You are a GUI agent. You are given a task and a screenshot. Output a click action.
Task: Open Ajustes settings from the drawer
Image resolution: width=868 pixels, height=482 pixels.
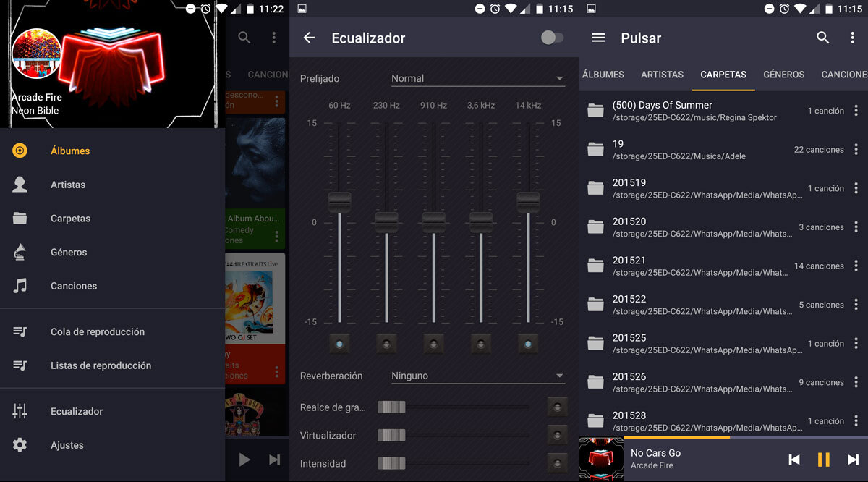(67, 445)
